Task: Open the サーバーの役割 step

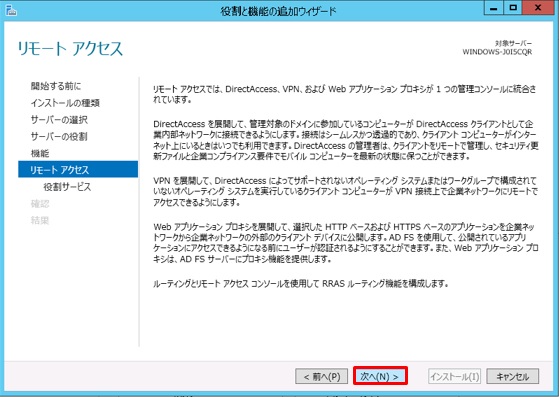Action: pyautogui.click(x=59, y=136)
